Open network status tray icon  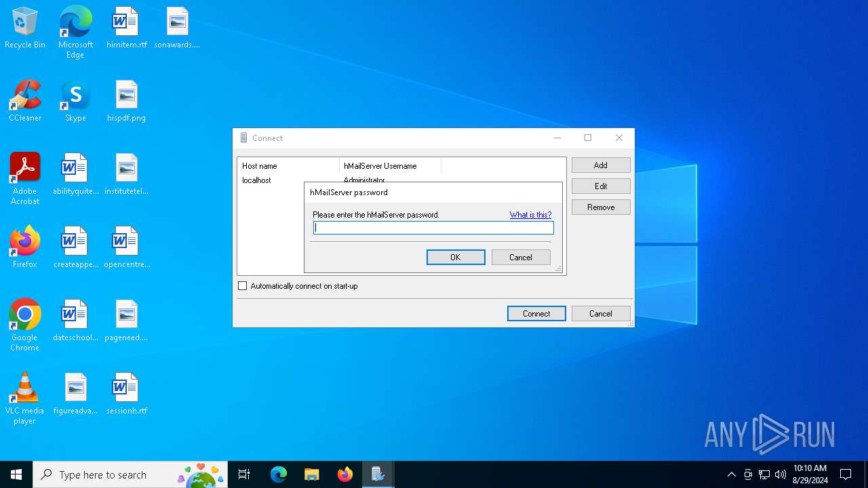[x=764, y=474]
